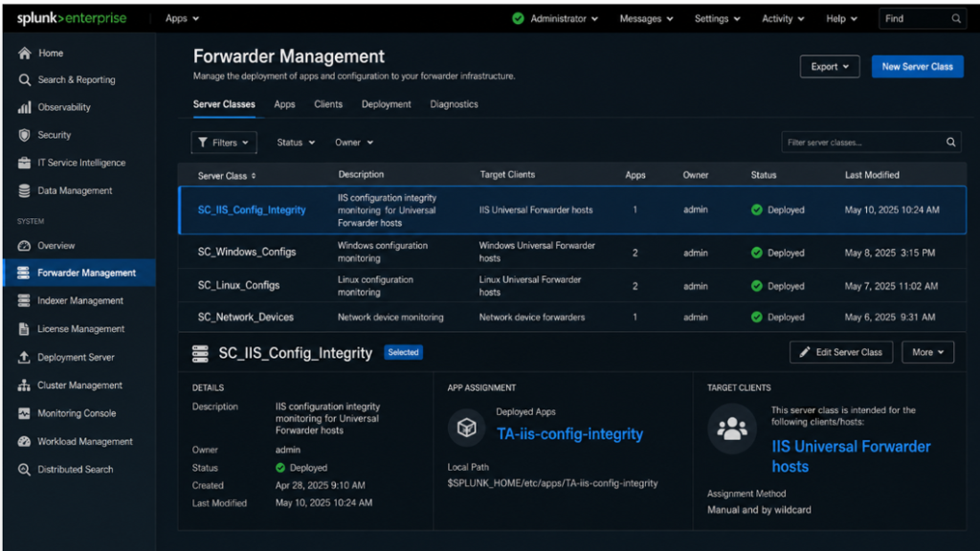The image size is (980, 551).
Task: Click the Distributed Search icon
Action: click(x=24, y=469)
